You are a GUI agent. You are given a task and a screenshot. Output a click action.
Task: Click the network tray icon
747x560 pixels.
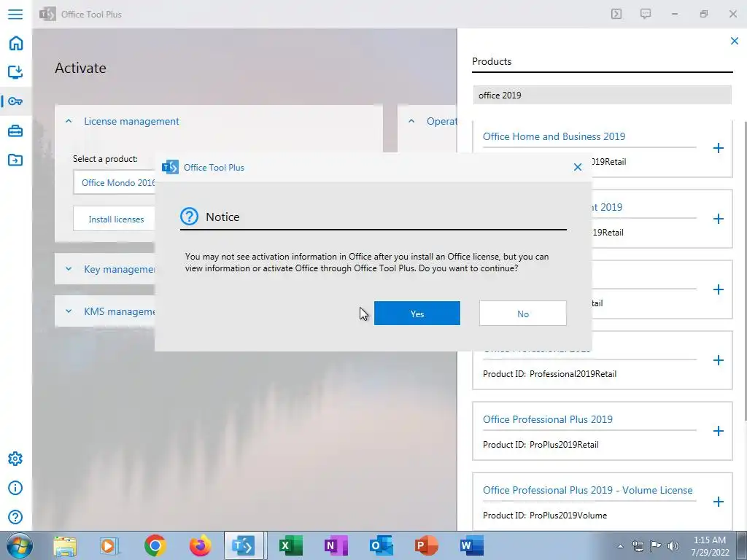pos(638,546)
